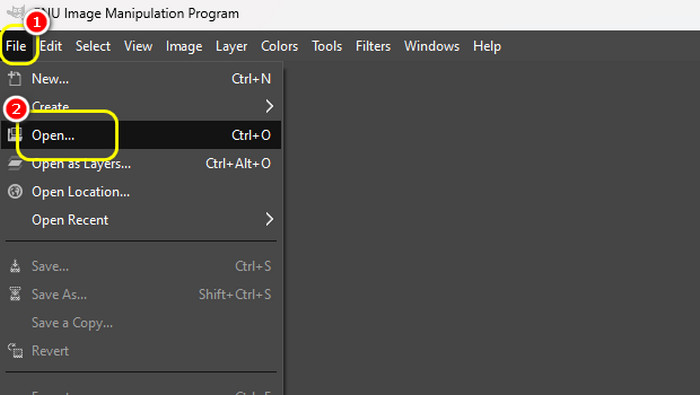Open the Tools menu
The height and width of the screenshot is (395, 700).
pos(327,46)
